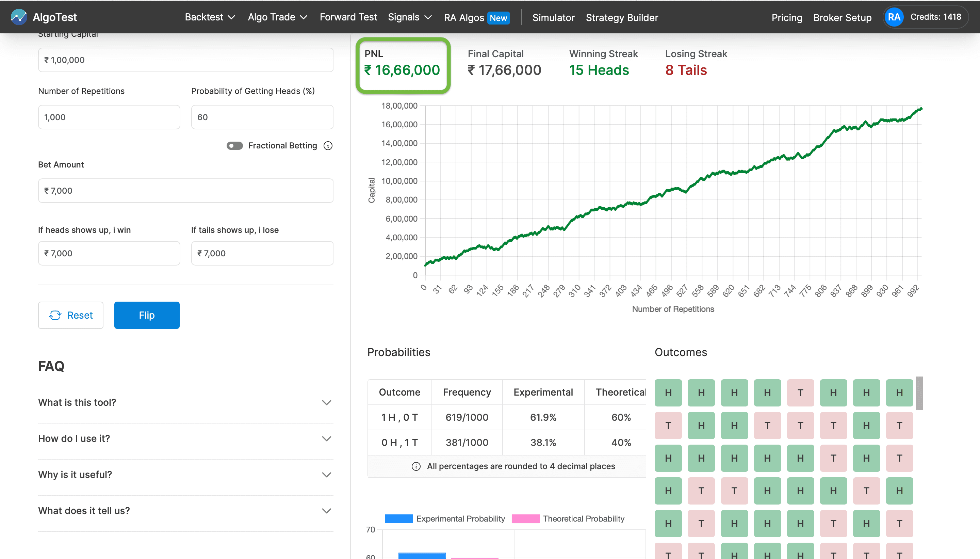The height and width of the screenshot is (559, 980).
Task: Click the first H outcome tile
Action: point(668,393)
